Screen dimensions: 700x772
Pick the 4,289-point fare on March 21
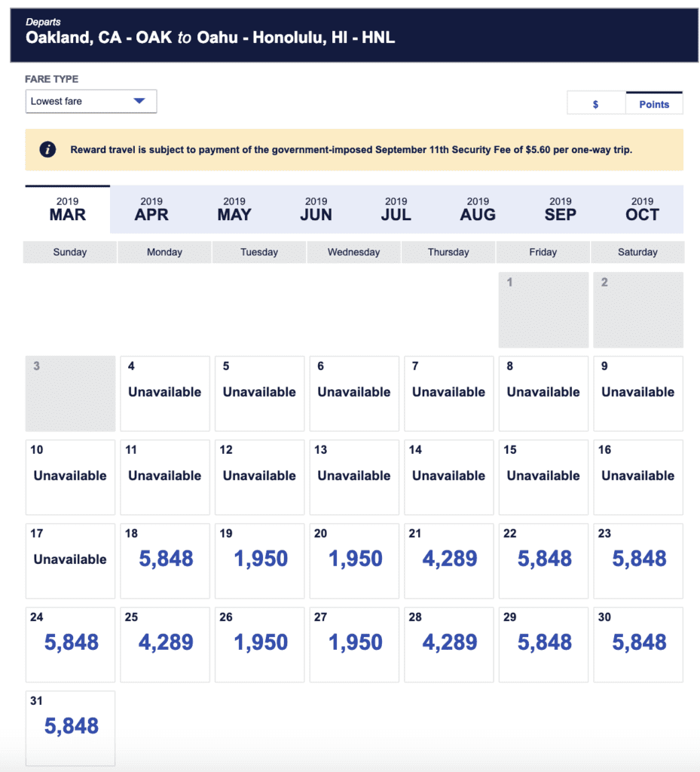click(x=448, y=560)
